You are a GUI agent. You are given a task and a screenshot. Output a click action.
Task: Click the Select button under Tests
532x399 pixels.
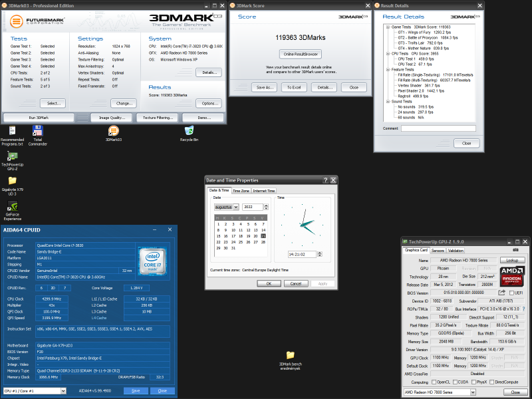click(x=53, y=104)
